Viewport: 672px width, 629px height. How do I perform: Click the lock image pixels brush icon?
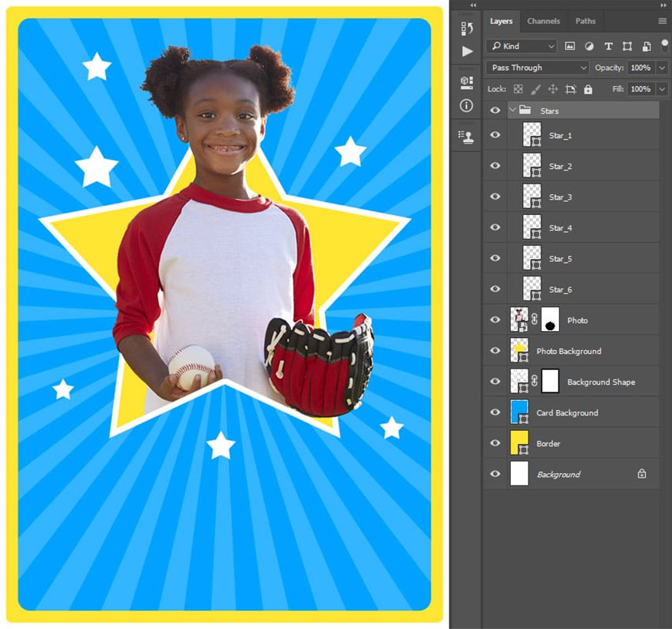pos(536,89)
